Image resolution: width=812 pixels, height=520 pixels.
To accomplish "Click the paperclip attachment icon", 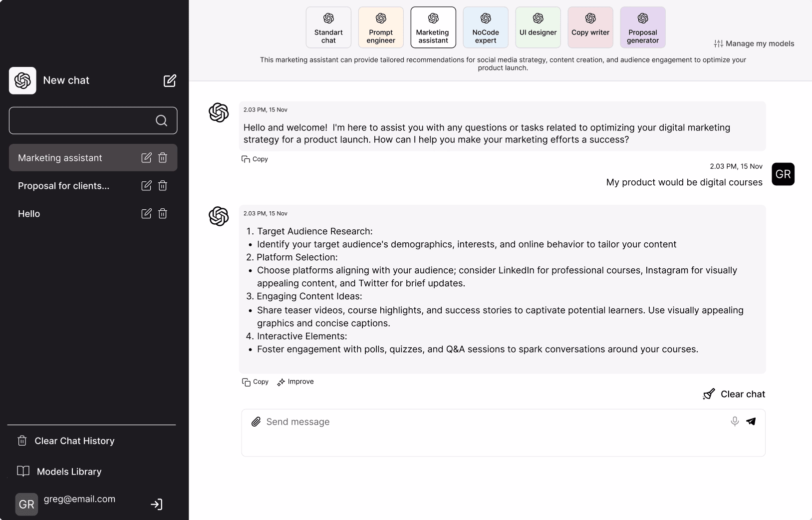I will (256, 422).
